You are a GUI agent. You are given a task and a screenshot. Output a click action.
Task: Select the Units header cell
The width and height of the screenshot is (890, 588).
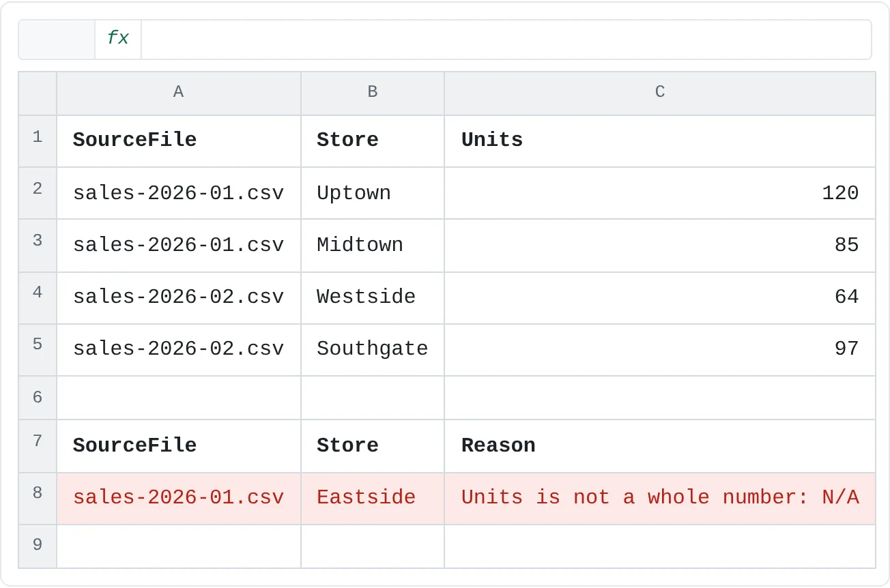coord(660,141)
